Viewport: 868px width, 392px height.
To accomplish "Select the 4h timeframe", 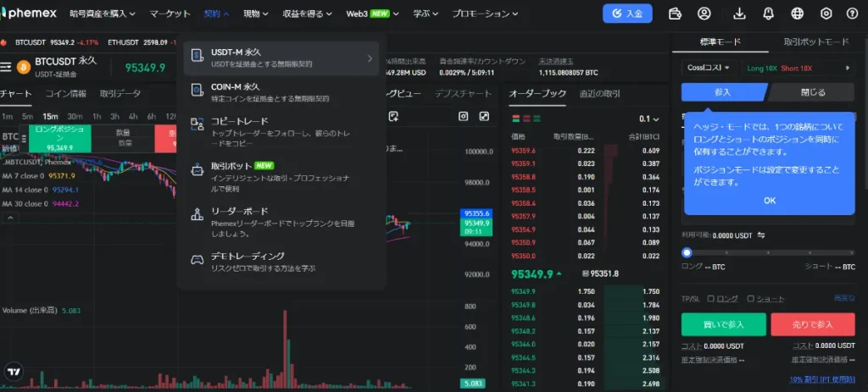I will tap(133, 116).
